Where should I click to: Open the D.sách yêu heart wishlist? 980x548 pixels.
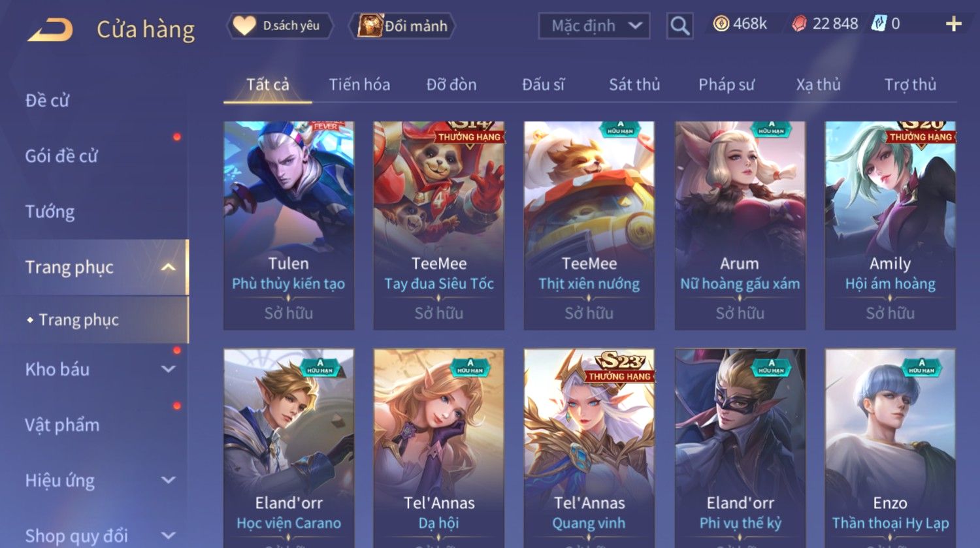(x=244, y=25)
